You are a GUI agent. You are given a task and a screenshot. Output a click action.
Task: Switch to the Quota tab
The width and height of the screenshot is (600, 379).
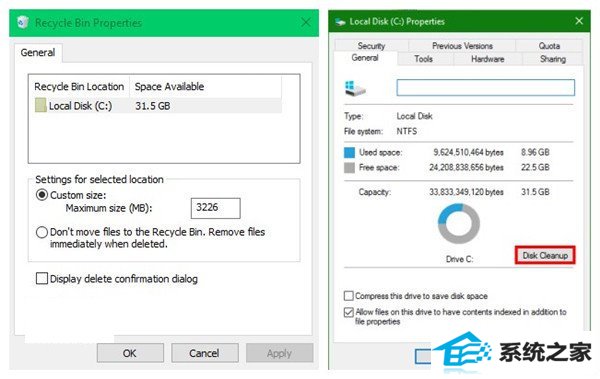click(549, 46)
